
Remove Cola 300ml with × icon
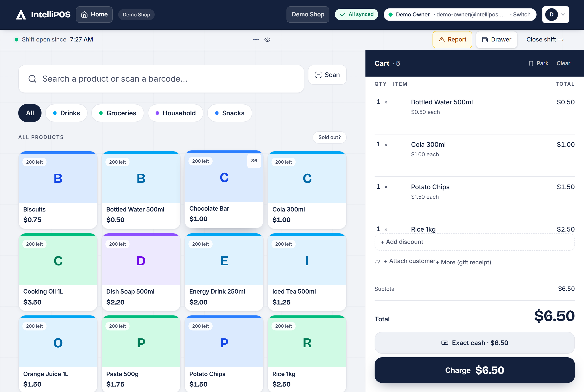[x=386, y=145]
